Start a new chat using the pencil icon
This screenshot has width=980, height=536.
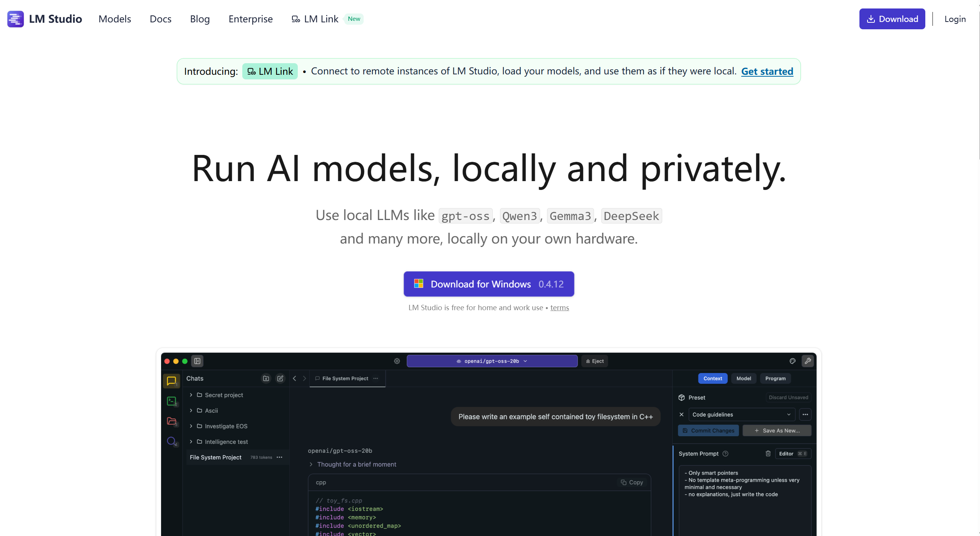click(x=280, y=378)
